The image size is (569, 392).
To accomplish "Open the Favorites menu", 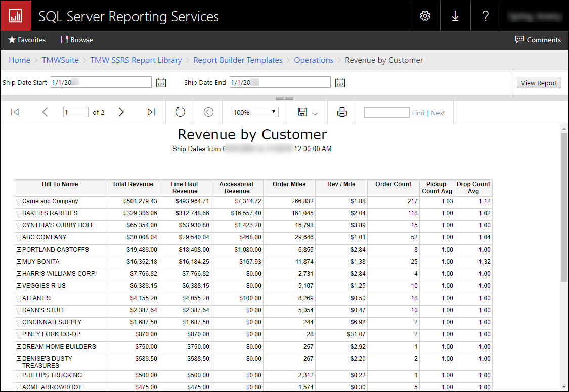I will click(27, 40).
